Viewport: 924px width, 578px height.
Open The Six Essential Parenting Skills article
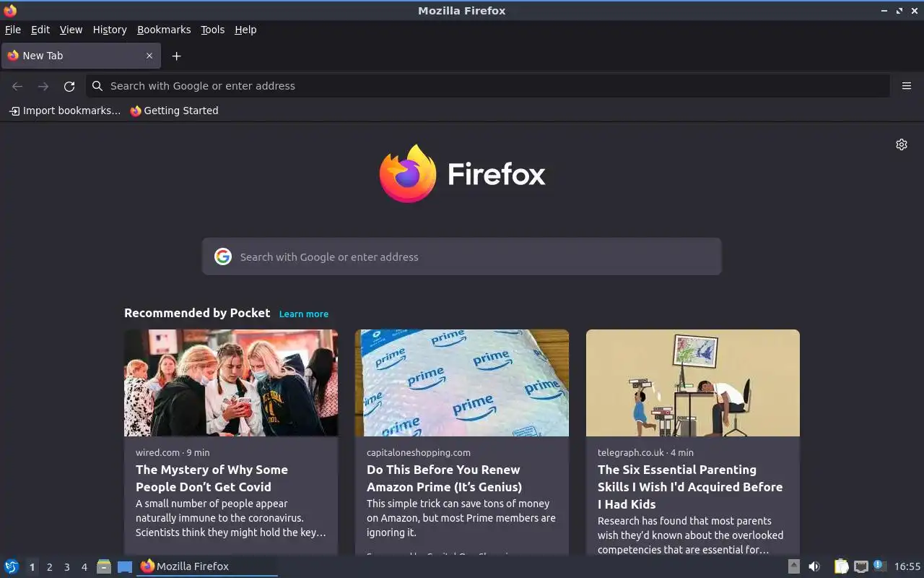point(690,487)
